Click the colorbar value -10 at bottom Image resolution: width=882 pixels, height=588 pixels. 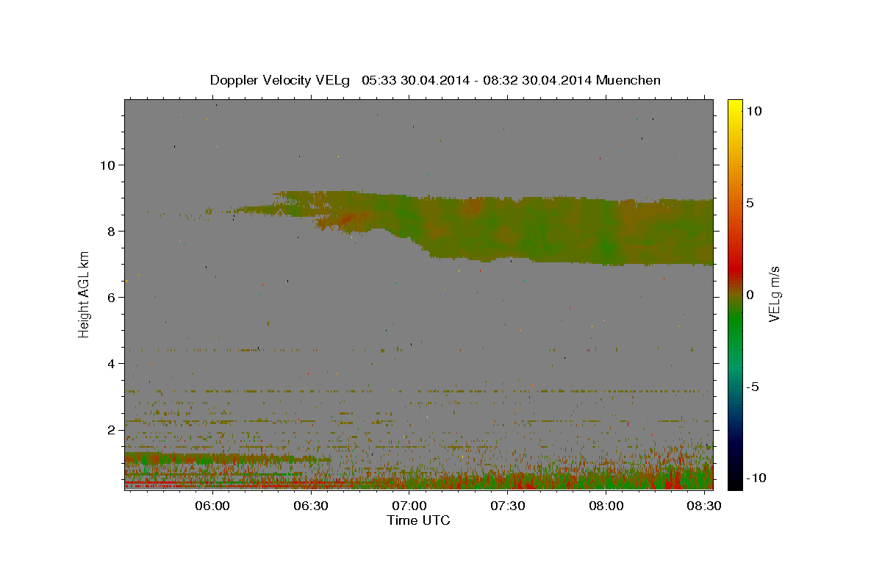tap(757, 478)
